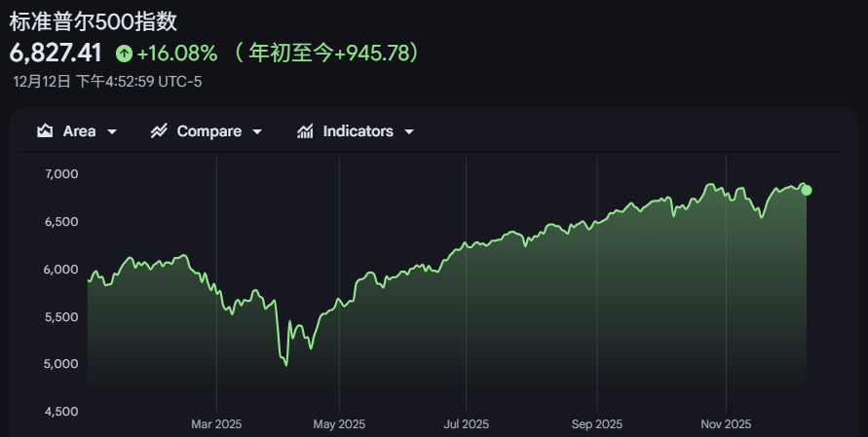868x437 pixels.
Task: Click the 6,827.41 index value
Action: 56,54
